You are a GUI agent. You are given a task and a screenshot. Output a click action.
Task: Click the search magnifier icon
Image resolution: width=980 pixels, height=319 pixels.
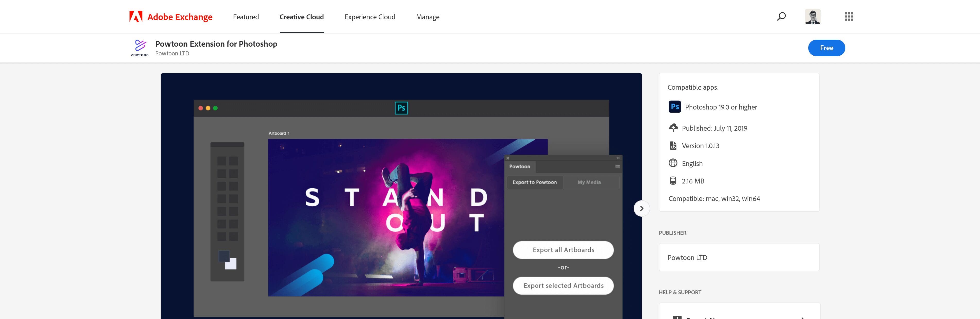tap(781, 16)
